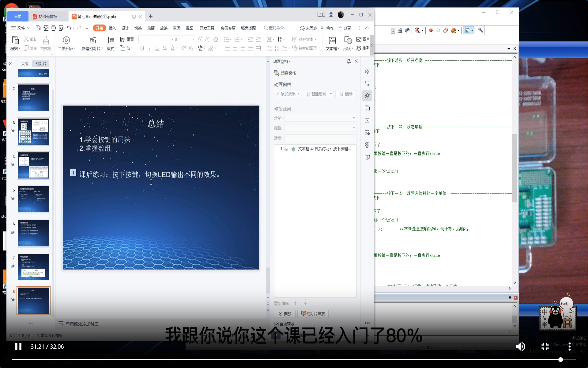Click the 幻灯片播放 button
588x368 pixels.
[313, 313]
